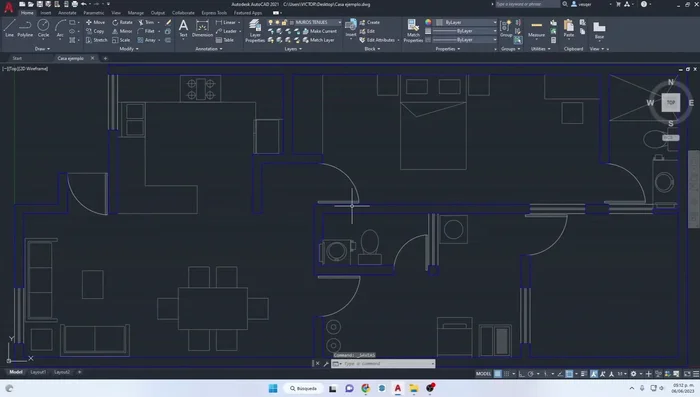Click the Insert block icon

(x=351, y=28)
